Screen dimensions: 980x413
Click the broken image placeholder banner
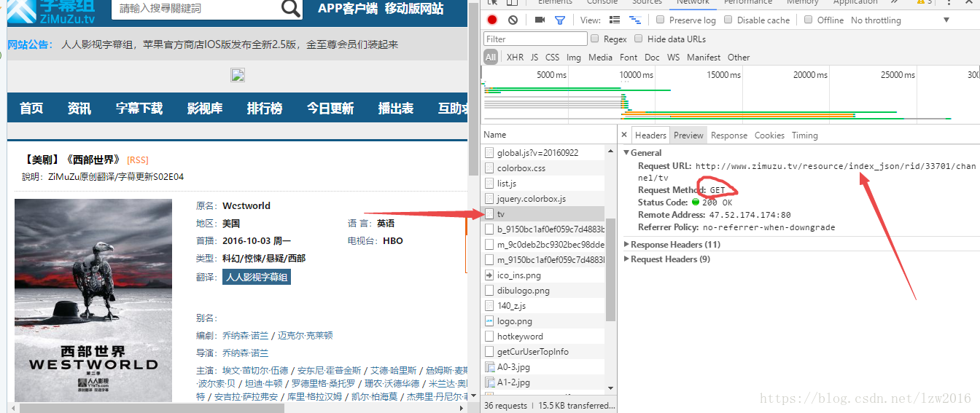[x=238, y=75]
